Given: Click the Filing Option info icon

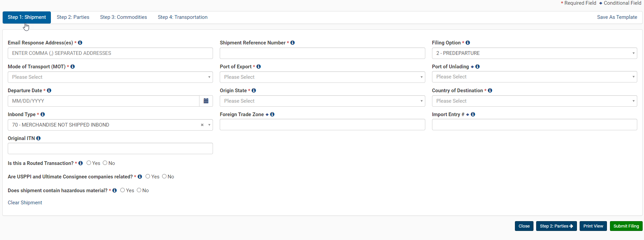Looking at the screenshot, I should click(x=468, y=43).
